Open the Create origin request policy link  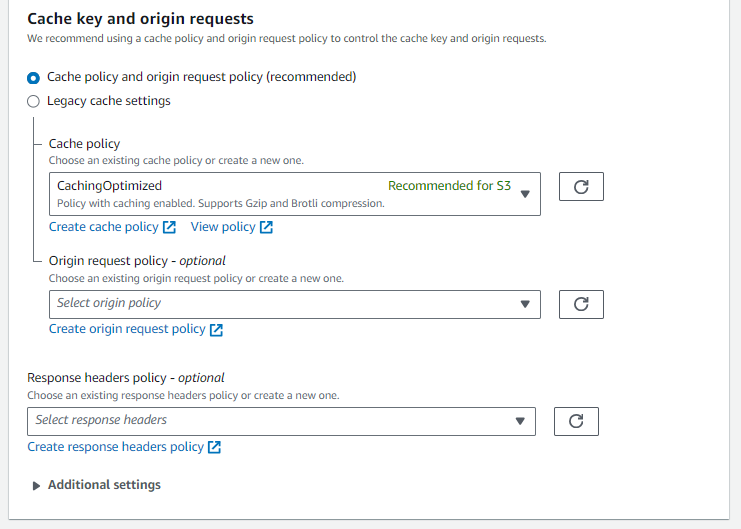[127, 329]
